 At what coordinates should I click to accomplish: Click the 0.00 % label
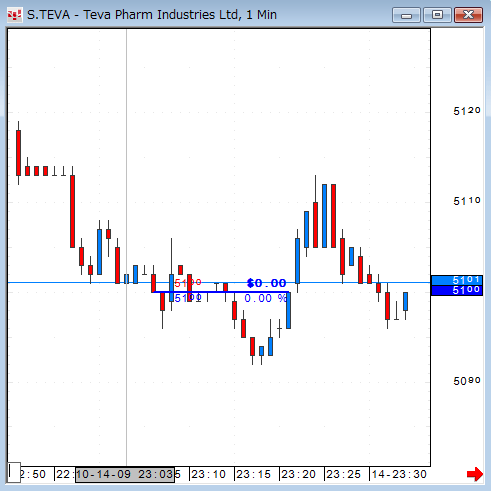(266, 298)
